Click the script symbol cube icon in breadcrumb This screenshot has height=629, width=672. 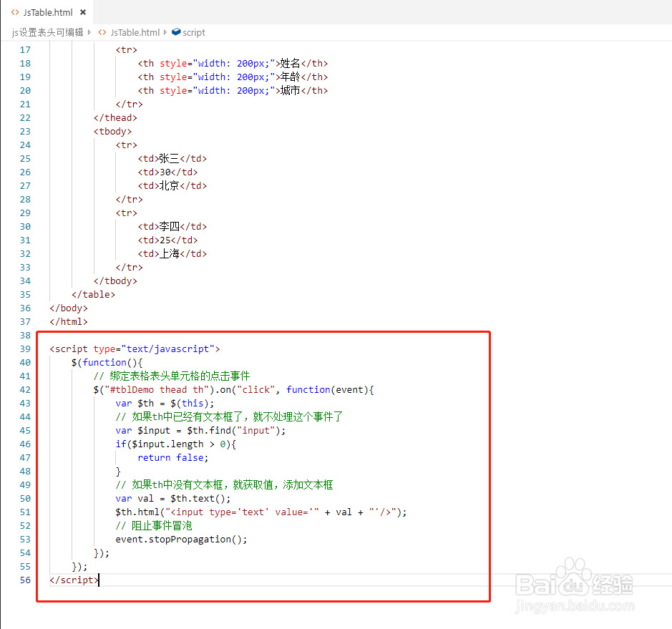176,32
